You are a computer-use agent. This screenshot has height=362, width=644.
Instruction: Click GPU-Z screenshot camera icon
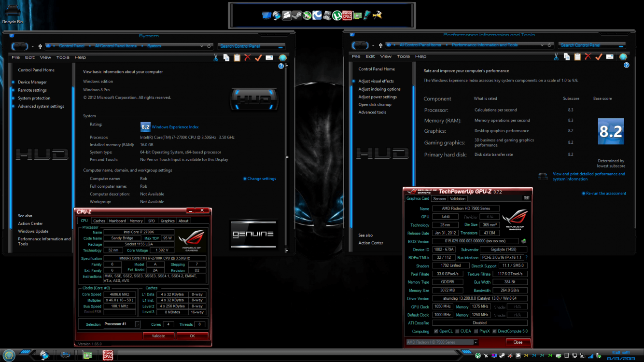(527, 198)
